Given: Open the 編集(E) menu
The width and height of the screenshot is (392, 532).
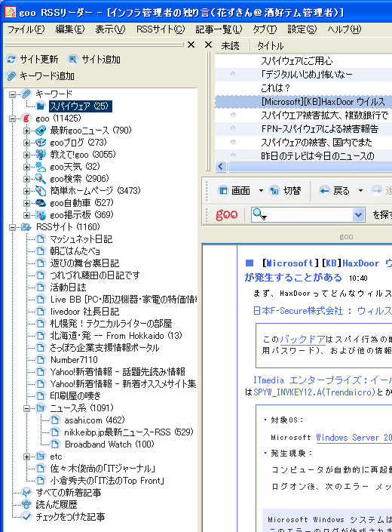Looking at the screenshot, I should point(70,29).
